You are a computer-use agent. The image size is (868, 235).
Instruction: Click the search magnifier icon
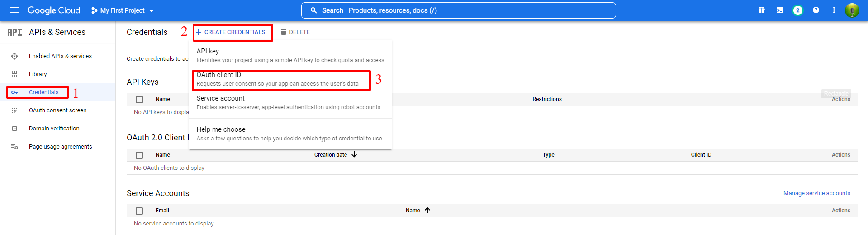[x=313, y=10]
